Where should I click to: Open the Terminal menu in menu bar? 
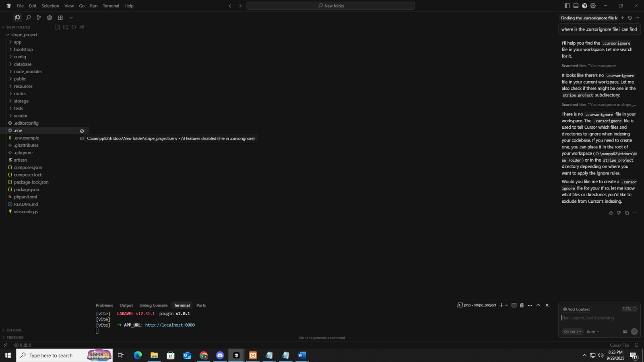pyautogui.click(x=111, y=6)
